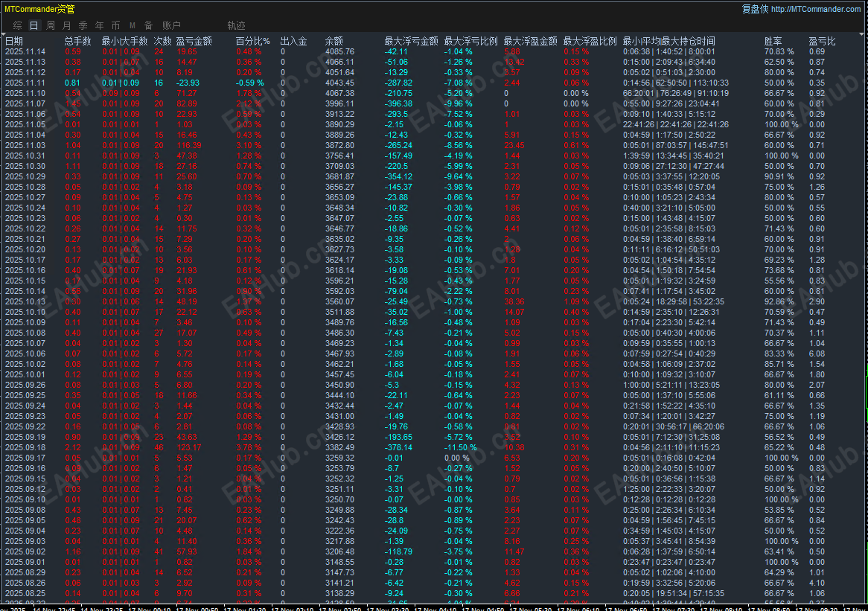Click the 2025.10.31 date cell
This screenshot has width=868, height=611.
point(25,156)
